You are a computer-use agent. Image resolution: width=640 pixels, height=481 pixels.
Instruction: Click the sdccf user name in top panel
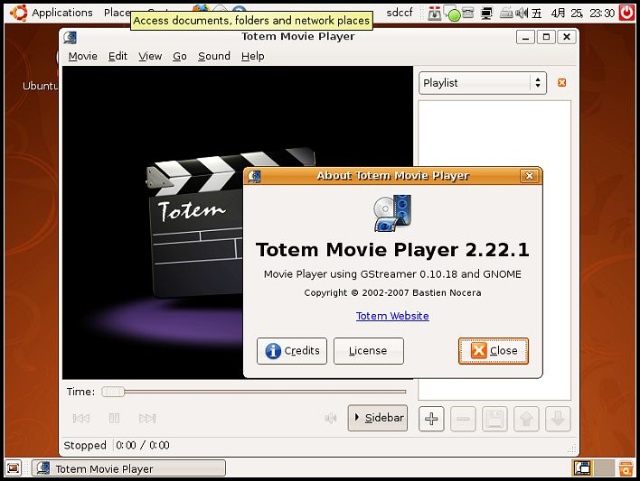(x=399, y=13)
